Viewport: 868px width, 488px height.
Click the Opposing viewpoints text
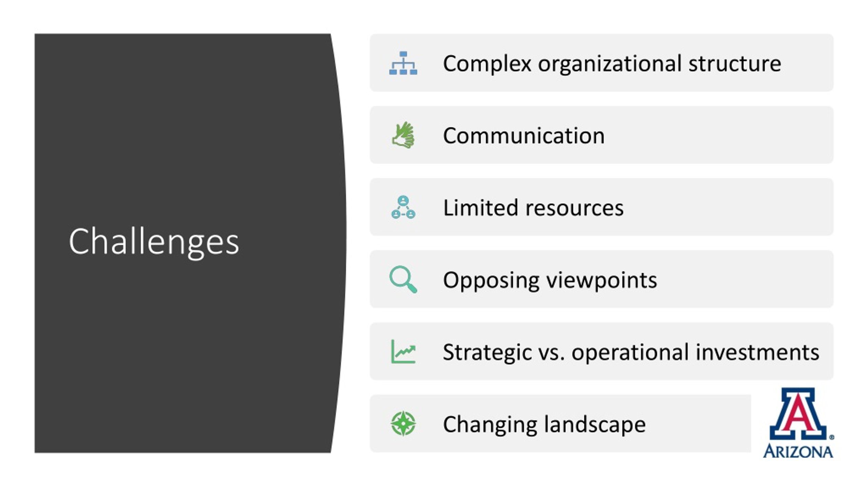(550, 280)
